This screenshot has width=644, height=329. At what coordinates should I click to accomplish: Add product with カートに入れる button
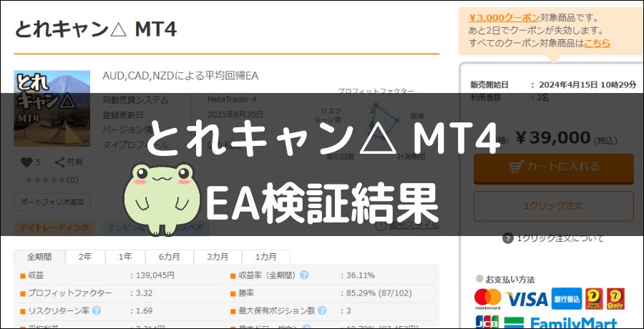[554, 167]
